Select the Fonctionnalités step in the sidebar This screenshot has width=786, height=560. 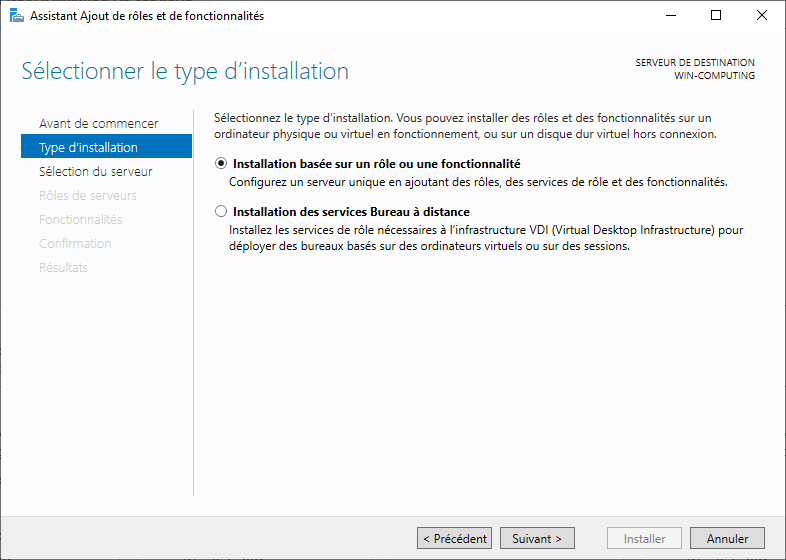[x=80, y=220]
